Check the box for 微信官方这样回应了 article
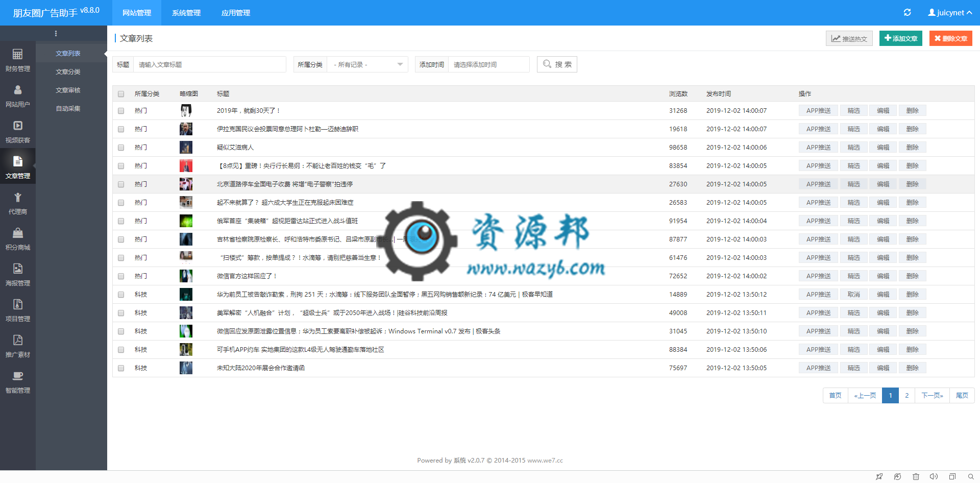Screen dimensions: 980x483 (121, 276)
